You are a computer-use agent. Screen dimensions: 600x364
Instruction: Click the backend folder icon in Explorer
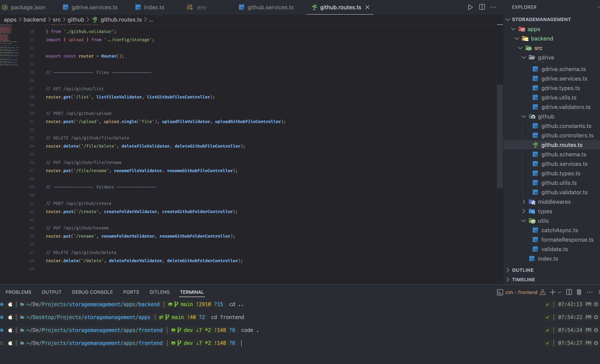[525, 38]
